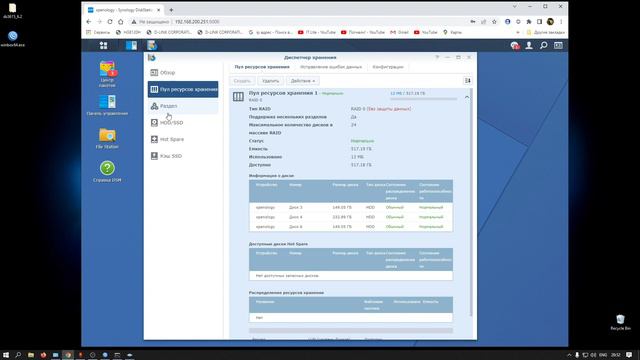Open DSM notifications bubble icon
The height and width of the screenshot is (360, 640).
click(x=515, y=46)
